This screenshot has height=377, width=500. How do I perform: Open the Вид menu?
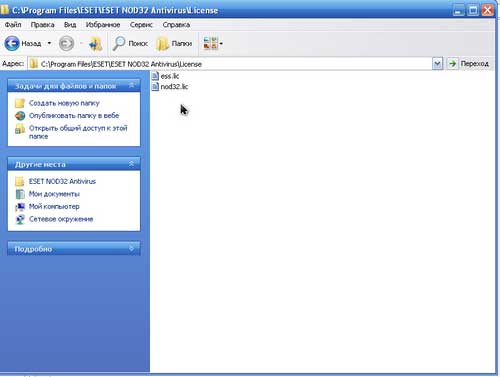tap(70, 25)
